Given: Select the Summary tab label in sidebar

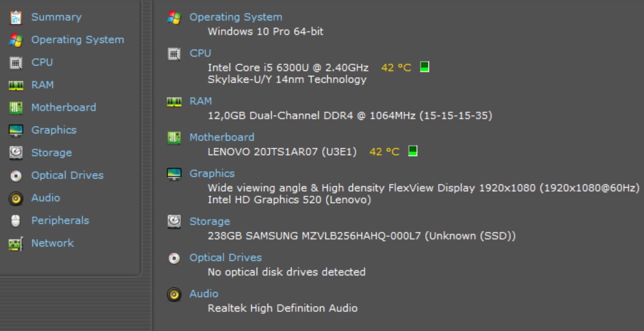Looking at the screenshot, I should pyautogui.click(x=56, y=17).
